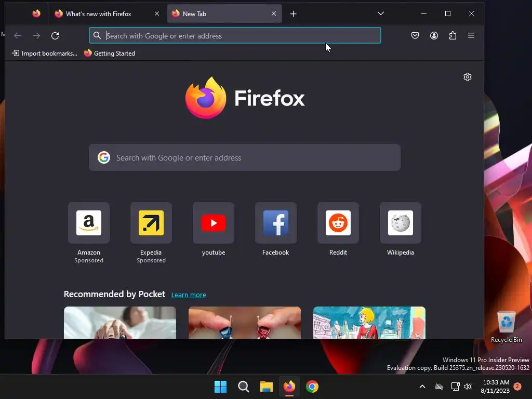Open Getting Started bookmark

coord(109,54)
